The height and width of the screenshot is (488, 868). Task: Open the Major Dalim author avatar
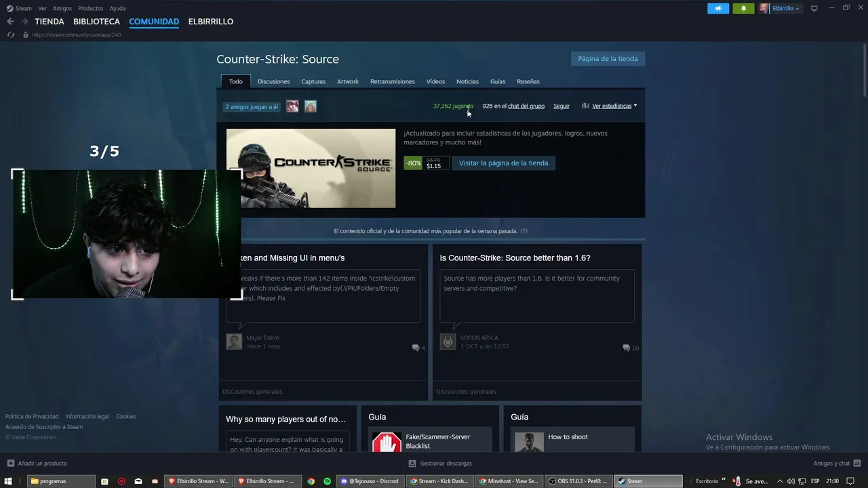(x=234, y=342)
